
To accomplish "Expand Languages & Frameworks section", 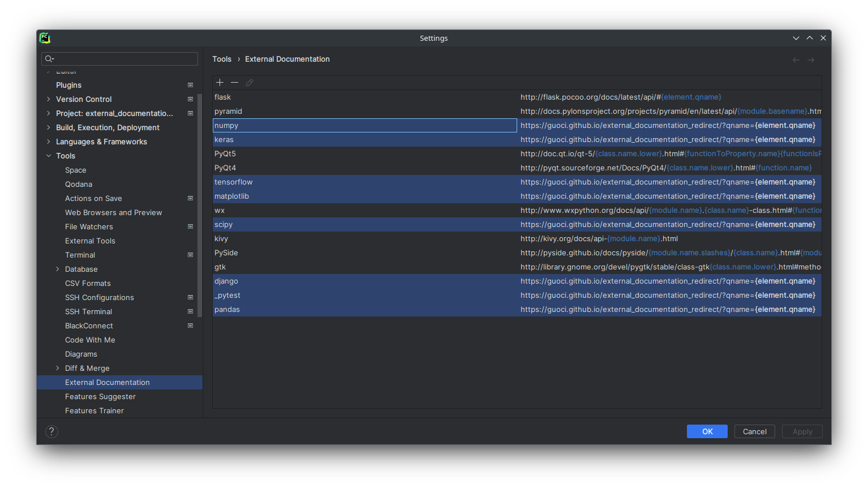I will tap(49, 142).
